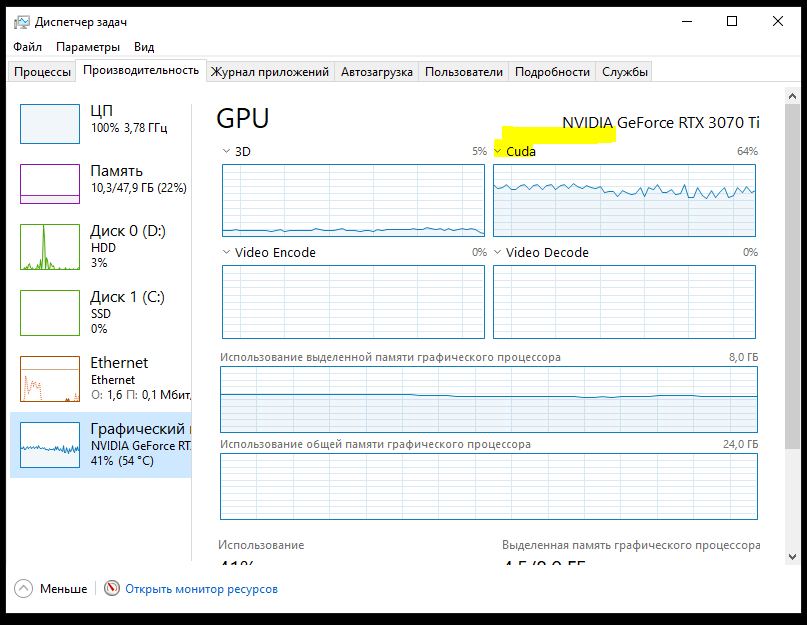This screenshot has height=625, width=807.
Task: Click the Video Decode usage graph
Action: [x=624, y=302]
